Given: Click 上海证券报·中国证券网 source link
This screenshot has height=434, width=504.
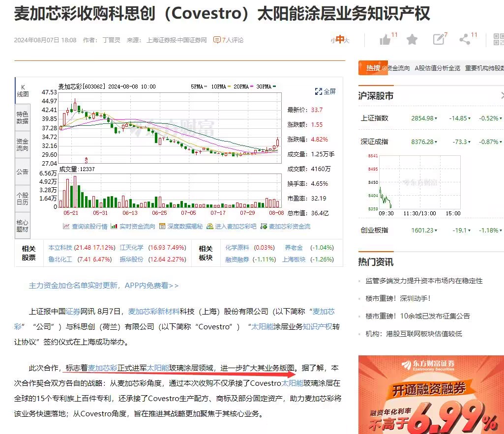Looking at the screenshot, I should click(x=177, y=40).
